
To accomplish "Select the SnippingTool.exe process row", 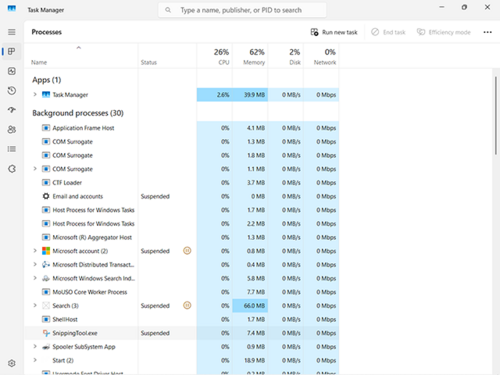I will (182, 333).
